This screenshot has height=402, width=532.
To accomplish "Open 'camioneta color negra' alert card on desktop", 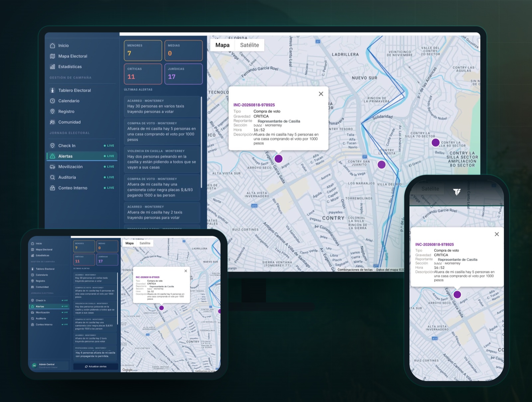I will [162, 187].
